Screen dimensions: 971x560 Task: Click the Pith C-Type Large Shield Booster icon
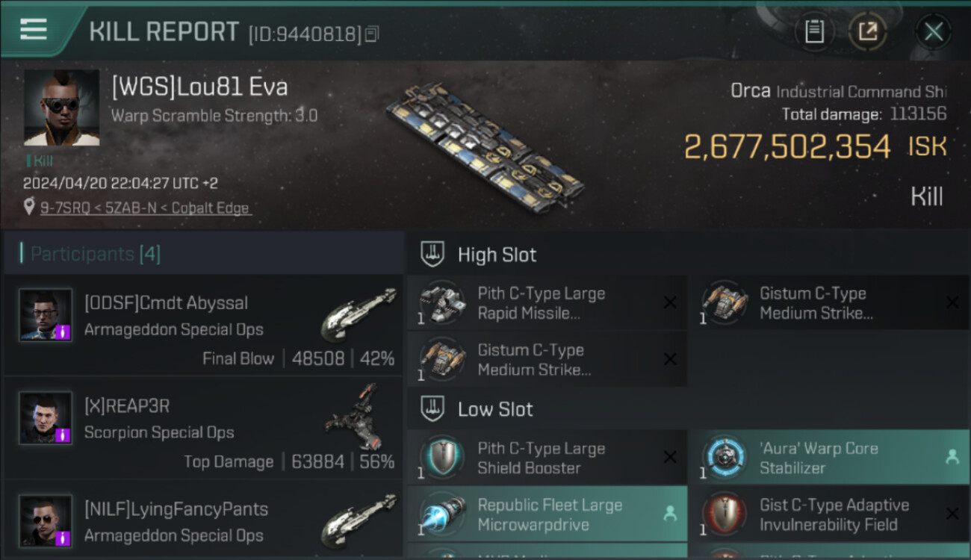[442, 458]
